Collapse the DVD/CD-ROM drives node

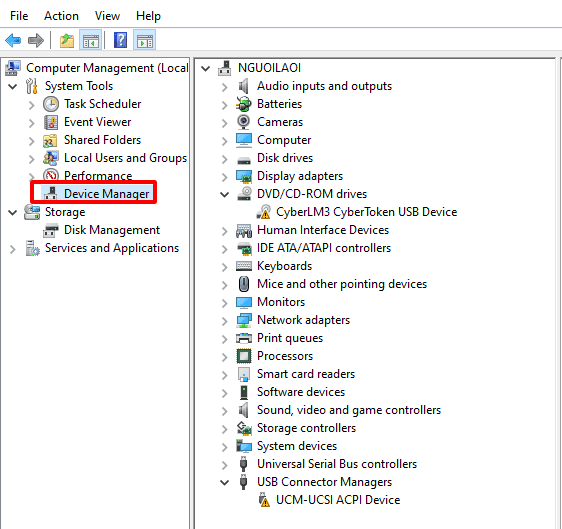[x=225, y=194]
